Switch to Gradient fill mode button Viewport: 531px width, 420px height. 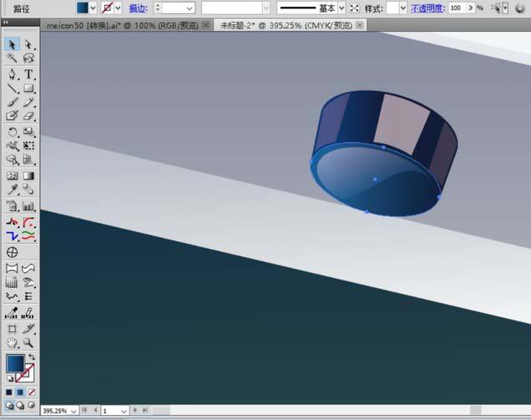point(20,392)
